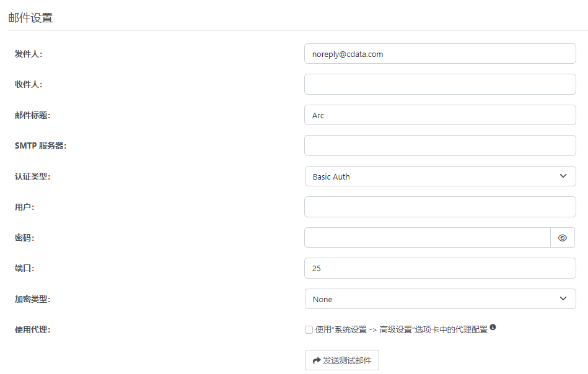Click the 发件人 label text

pyautogui.click(x=29, y=54)
